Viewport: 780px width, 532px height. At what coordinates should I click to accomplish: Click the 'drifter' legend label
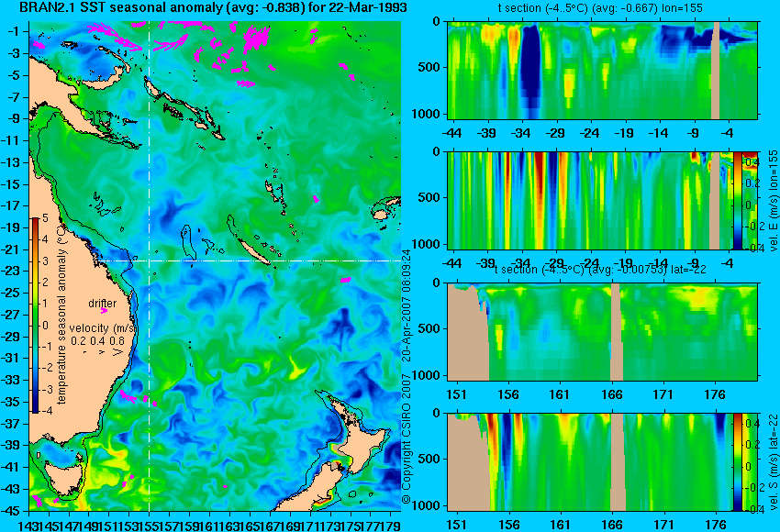click(x=103, y=304)
